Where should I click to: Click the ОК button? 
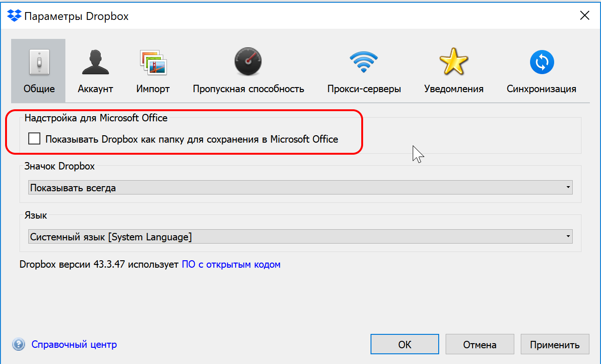404,344
